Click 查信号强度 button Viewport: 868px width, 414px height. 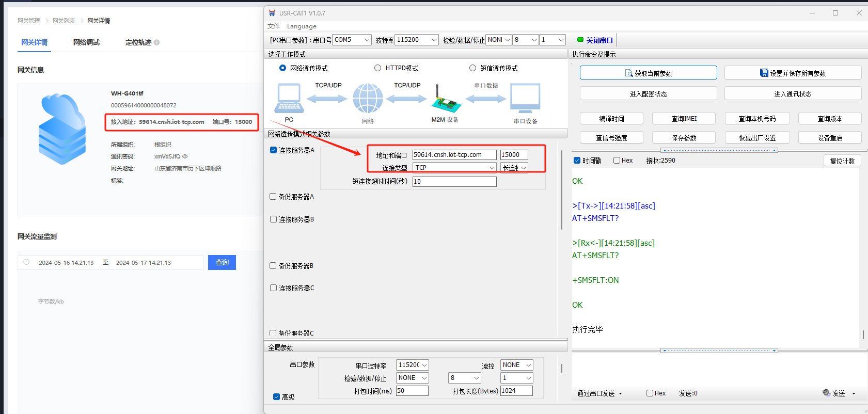tap(612, 137)
